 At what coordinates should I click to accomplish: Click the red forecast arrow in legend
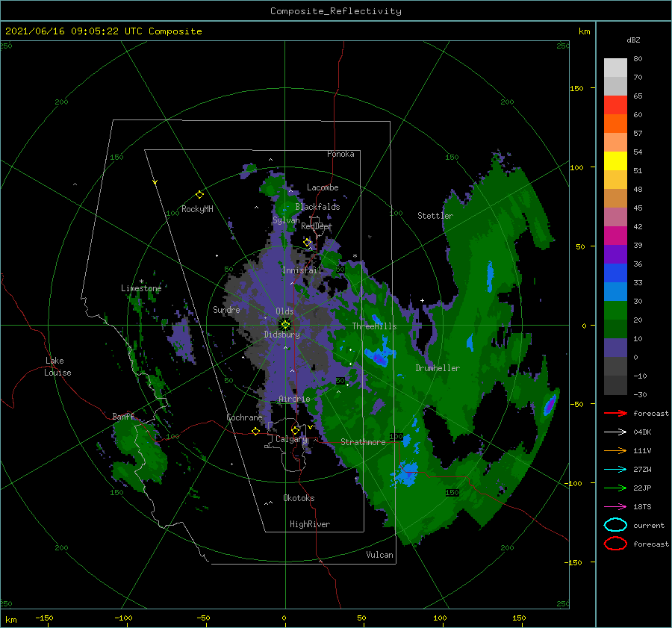(615, 413)
